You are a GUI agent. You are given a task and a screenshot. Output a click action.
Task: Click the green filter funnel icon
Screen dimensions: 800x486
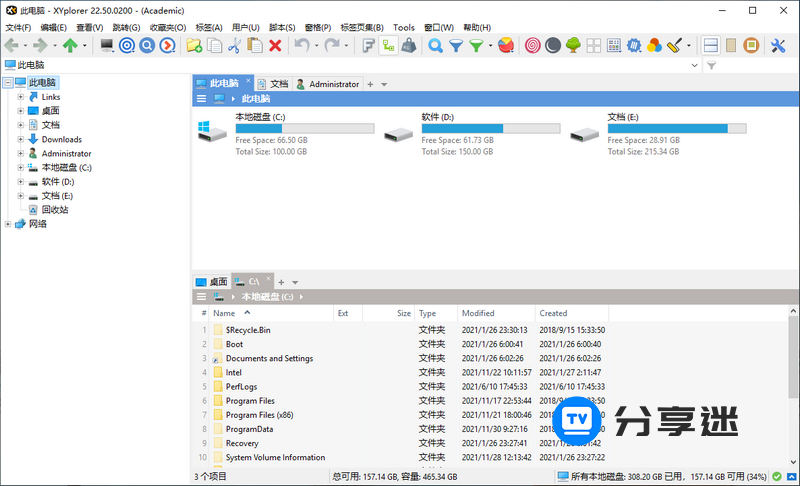pos(476,45)
